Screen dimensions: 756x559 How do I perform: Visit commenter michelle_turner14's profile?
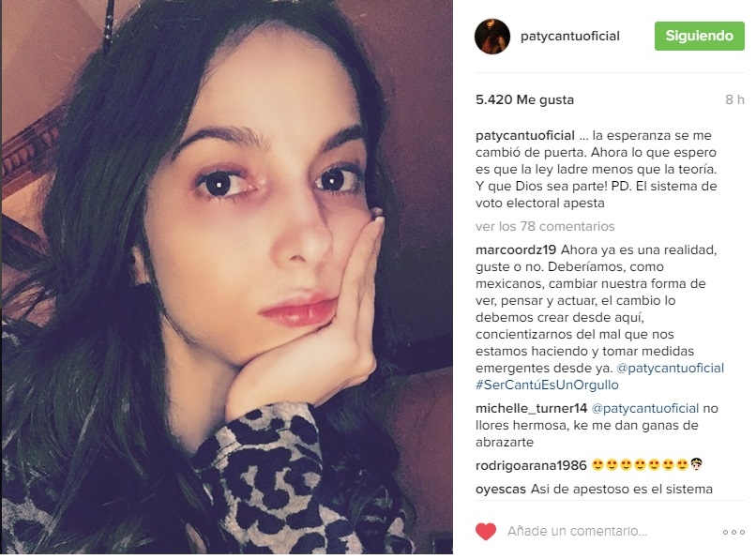click(531, 409)
